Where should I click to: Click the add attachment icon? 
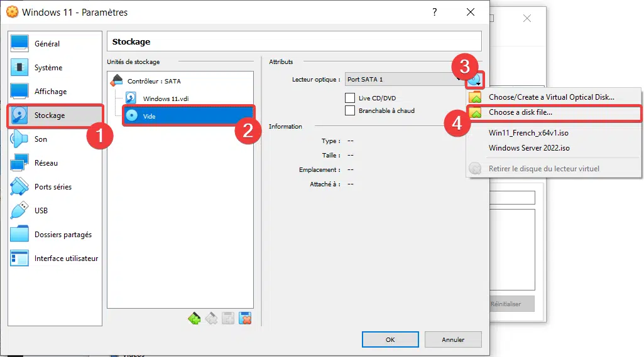tap(228, 318)
